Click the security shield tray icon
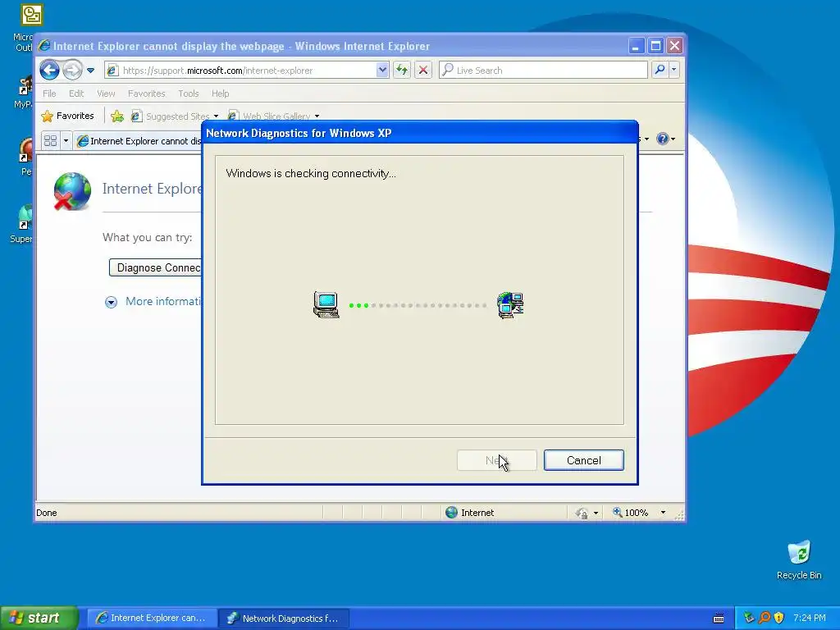Image resolution: width=840 pixels, height=630 pixels. [779, 618]
